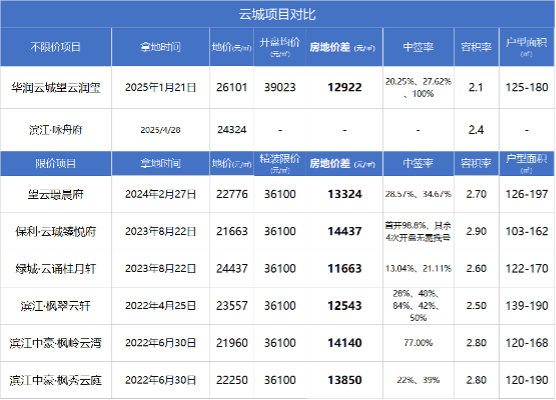Click the table title 云城项目对比

(x=277, y=15)
